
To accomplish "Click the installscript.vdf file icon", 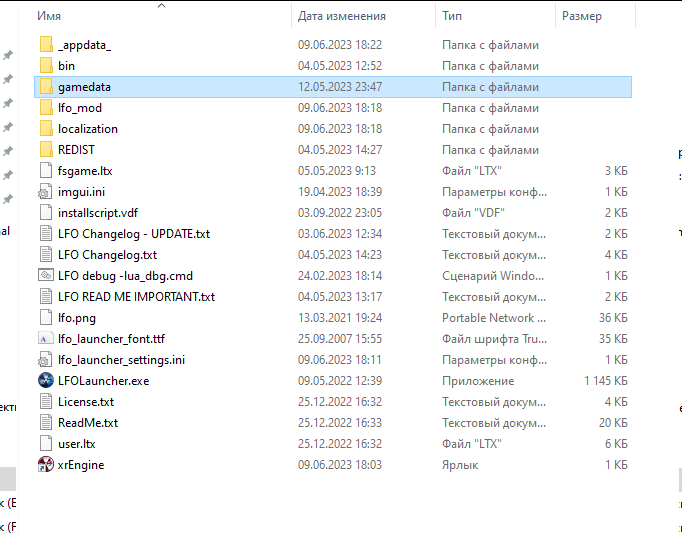I will (46, 212).
